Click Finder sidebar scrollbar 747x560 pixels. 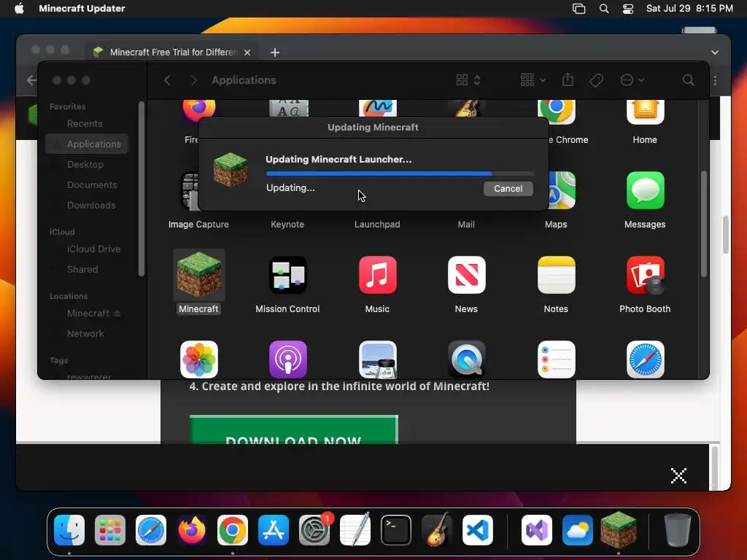tap(141, 189)
